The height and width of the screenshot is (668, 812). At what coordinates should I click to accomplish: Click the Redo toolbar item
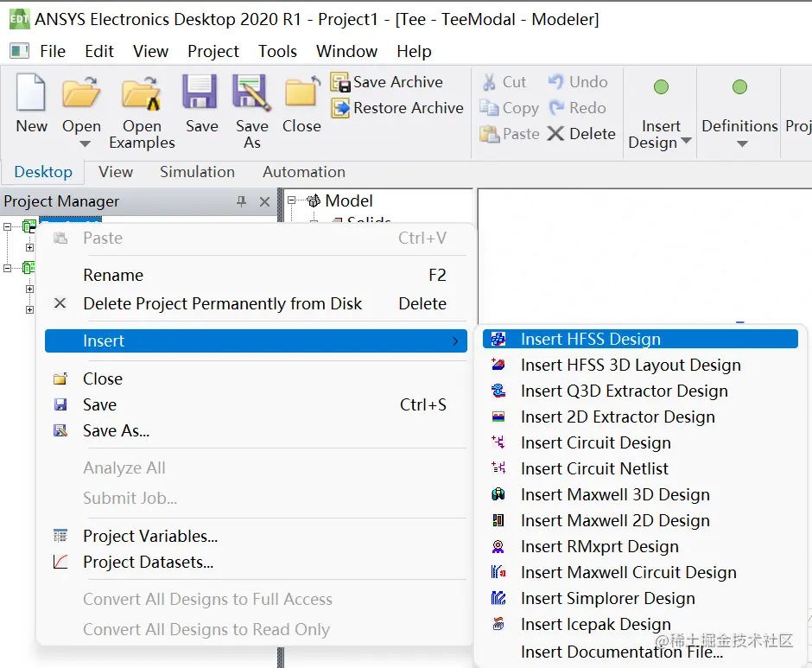point(577,108)
